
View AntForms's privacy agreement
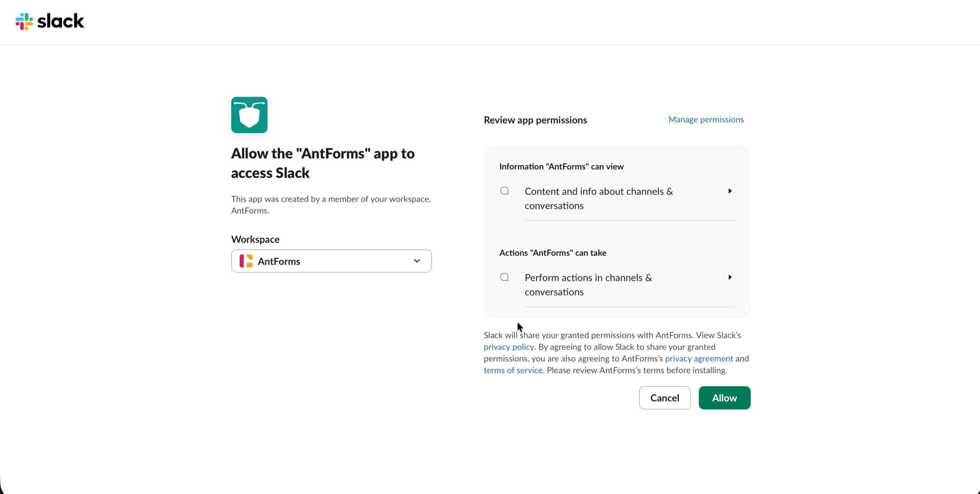coord(699,359)
